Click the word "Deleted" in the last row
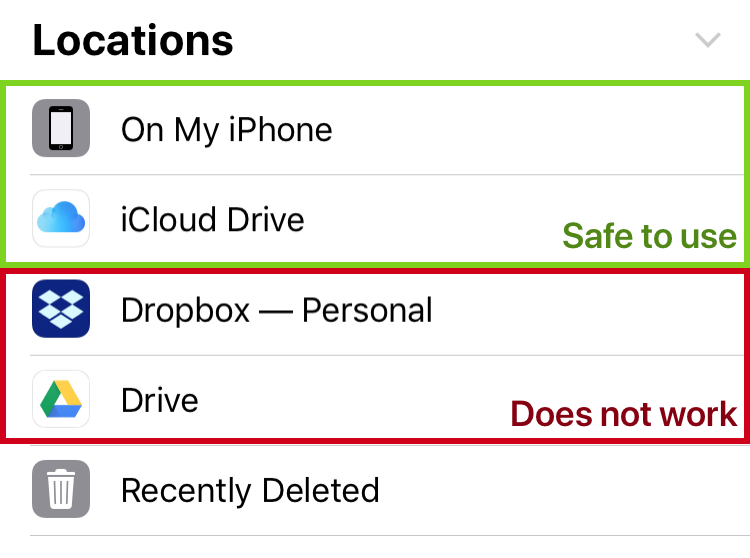 (320, 490)
